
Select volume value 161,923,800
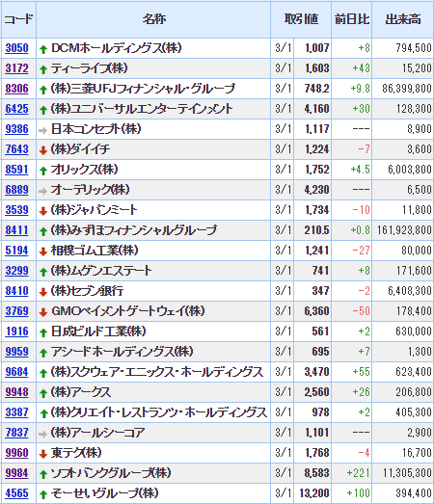(x=404, y=230)
